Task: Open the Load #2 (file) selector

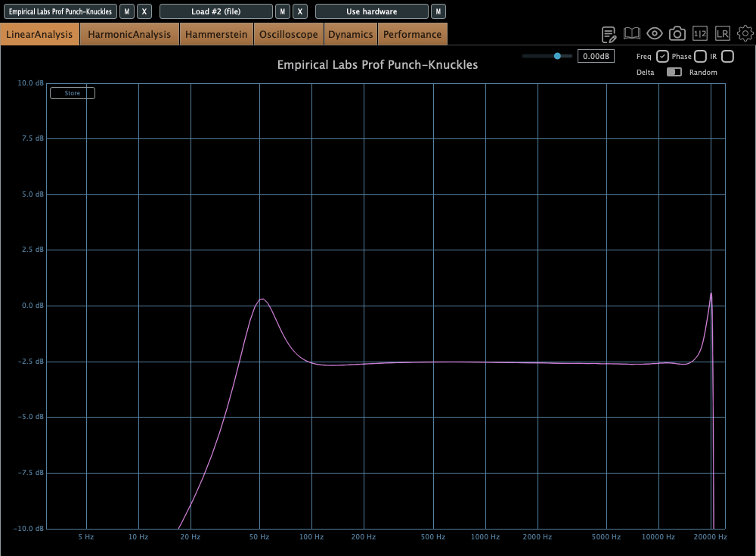Action: point(215,11)
